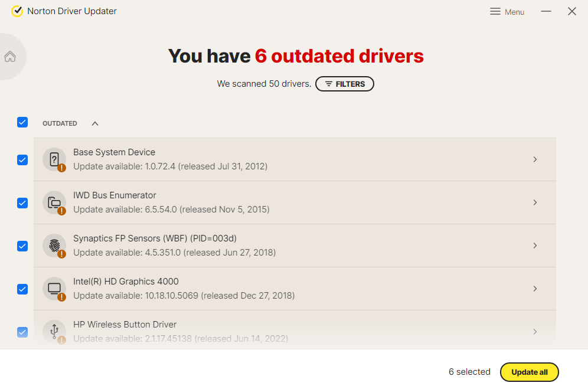Click the monitor icon for Intel HD Graphics
Viewport: 588px width, 386px height.
[x=54, y=289]
